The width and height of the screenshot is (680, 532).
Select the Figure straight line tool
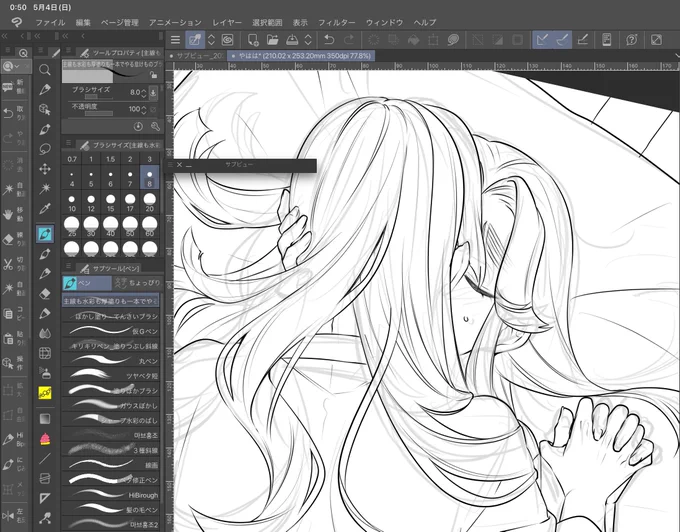pyautogui.click(x=45, y=458)
